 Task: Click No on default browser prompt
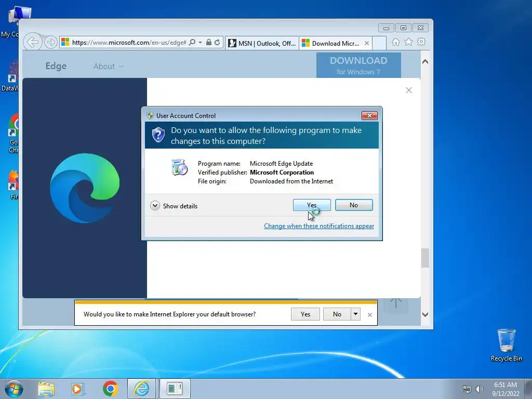pyautogui.click(x=337, y=314)
